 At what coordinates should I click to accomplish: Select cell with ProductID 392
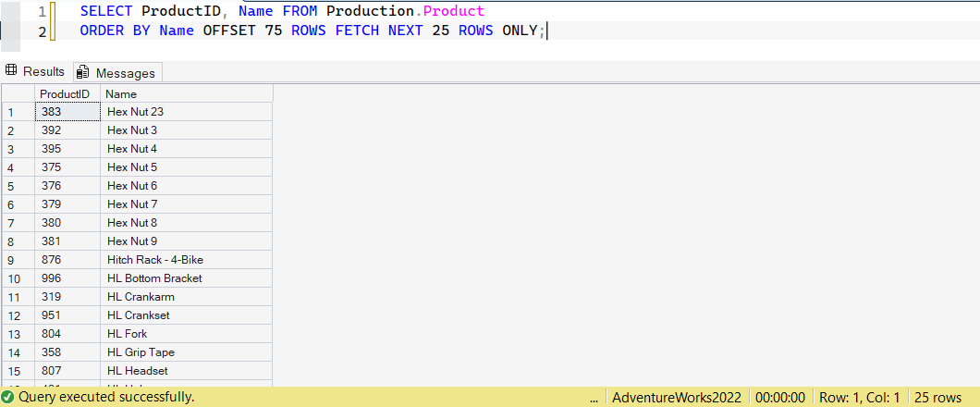click(x=67, y=130)
